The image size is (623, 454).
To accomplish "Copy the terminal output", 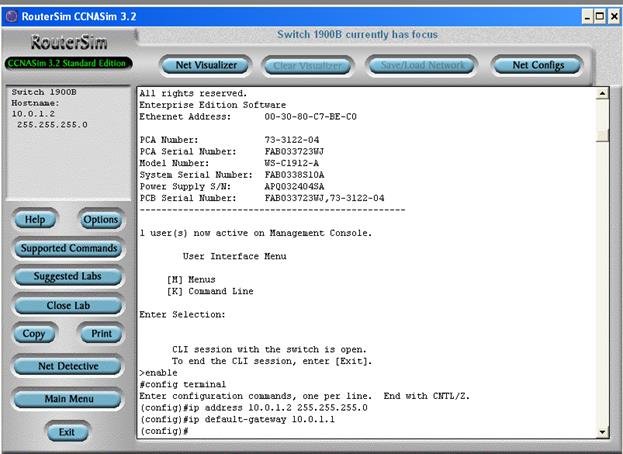I will tap(35, 333).
